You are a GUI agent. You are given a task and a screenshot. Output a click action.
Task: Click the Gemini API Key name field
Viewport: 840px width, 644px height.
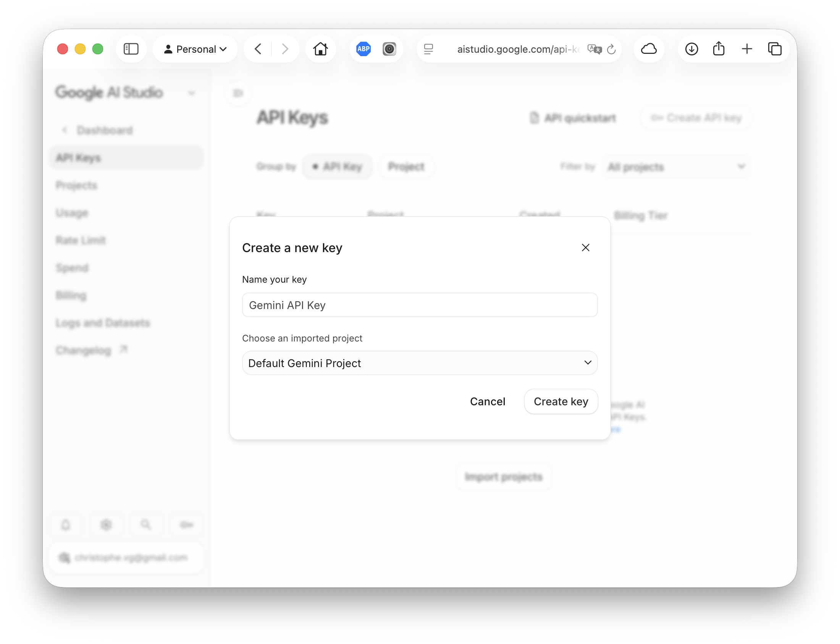pyautogui.click(x=420, y=305)
